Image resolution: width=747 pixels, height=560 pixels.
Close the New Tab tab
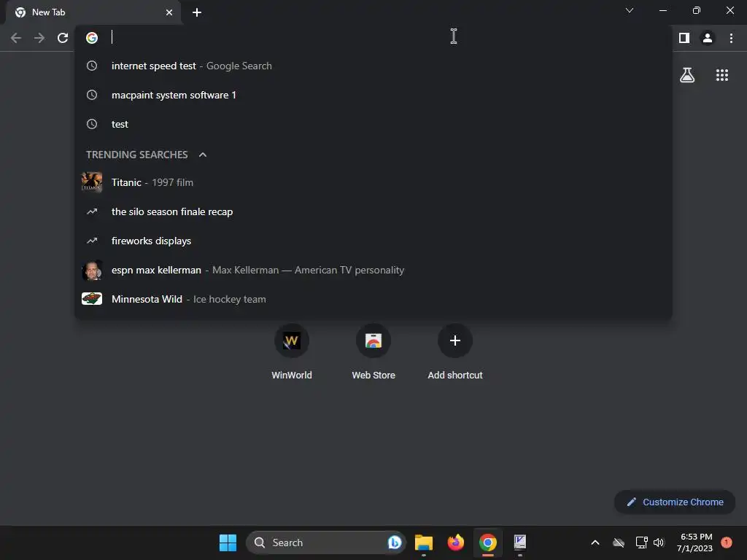click(169, 12)
